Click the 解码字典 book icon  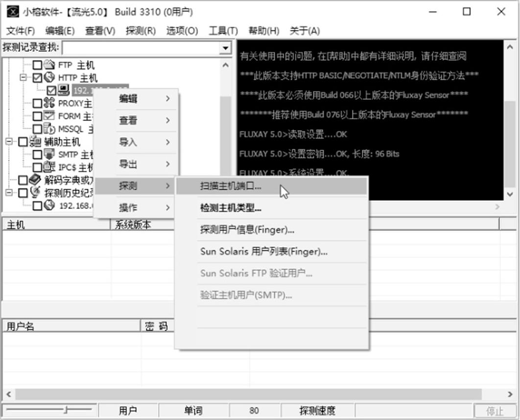click(x=35, y=180)
